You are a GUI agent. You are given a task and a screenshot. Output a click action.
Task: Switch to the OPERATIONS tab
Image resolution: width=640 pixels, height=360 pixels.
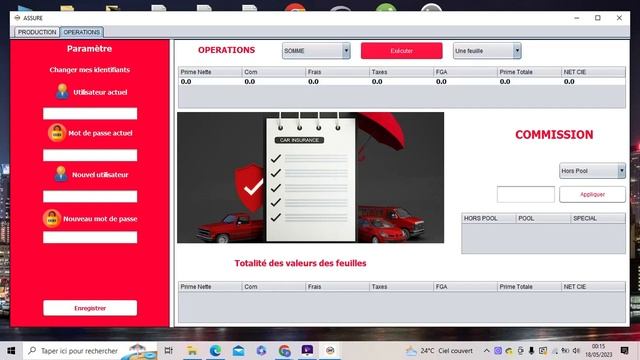click(x=82, y=32)
